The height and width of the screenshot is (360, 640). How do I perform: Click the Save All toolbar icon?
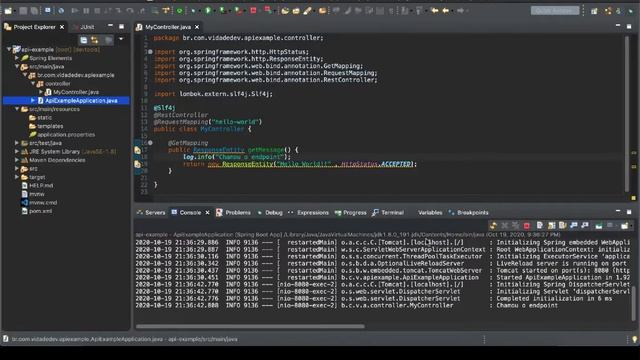(34, 11)
